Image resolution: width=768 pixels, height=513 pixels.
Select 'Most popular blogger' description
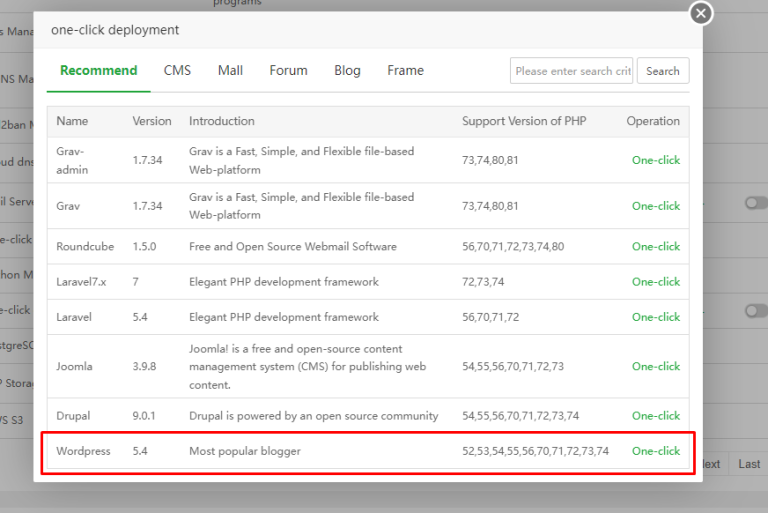tap(245, 451)
